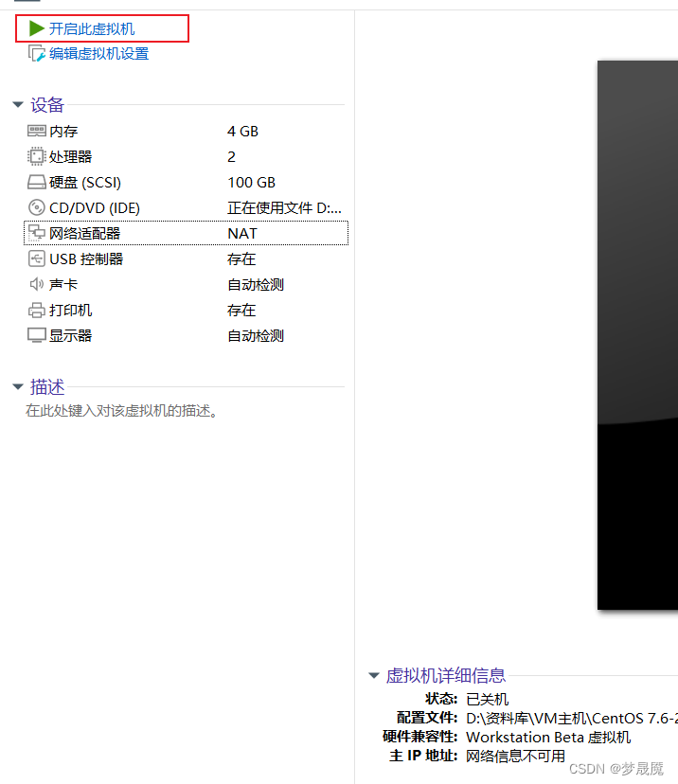Select the 网络适配器 label
Screen dimensions: 678x784
[85, 234]
